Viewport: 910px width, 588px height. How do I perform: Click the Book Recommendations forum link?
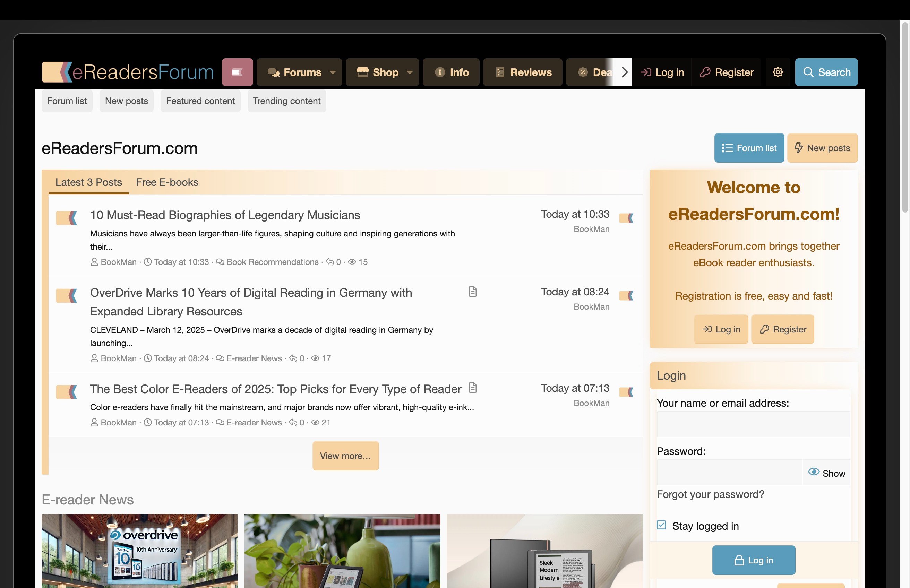pyautogui.click(x=272, y=262)
